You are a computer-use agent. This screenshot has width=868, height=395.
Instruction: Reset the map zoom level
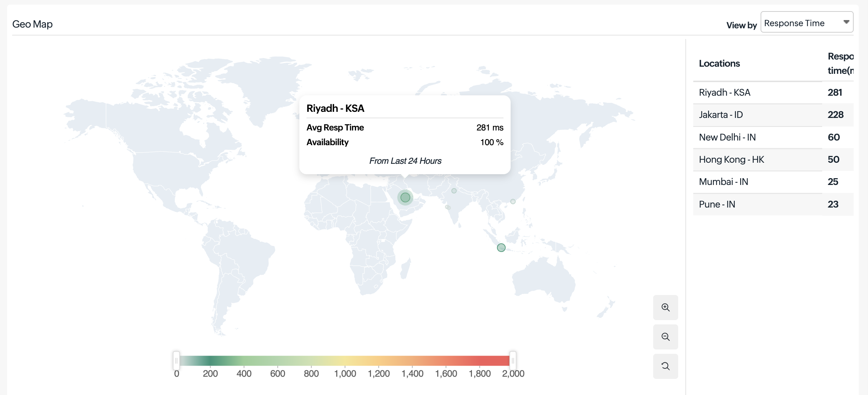coord(665,366)
